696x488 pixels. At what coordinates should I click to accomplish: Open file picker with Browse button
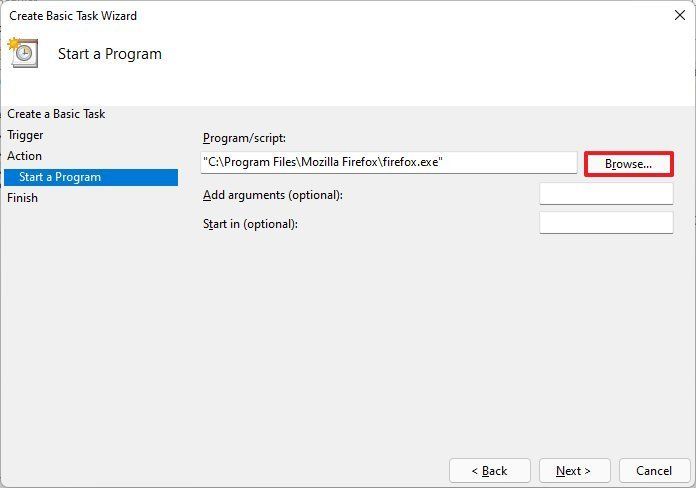pos(629,164)
